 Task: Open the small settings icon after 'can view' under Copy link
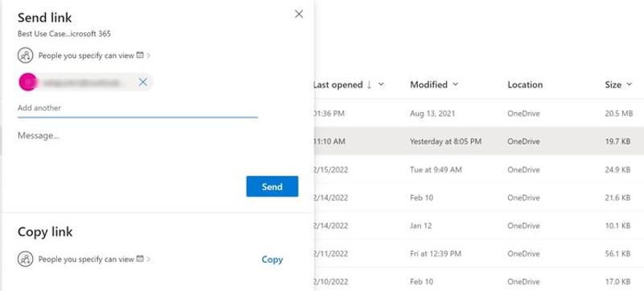click(139, 259)
